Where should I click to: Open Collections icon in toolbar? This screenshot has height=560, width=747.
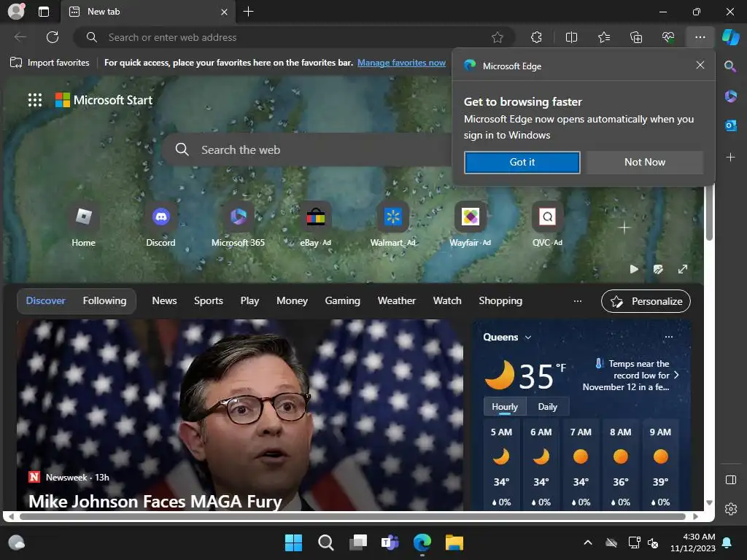pyautogui.click(x=636, y=37)
